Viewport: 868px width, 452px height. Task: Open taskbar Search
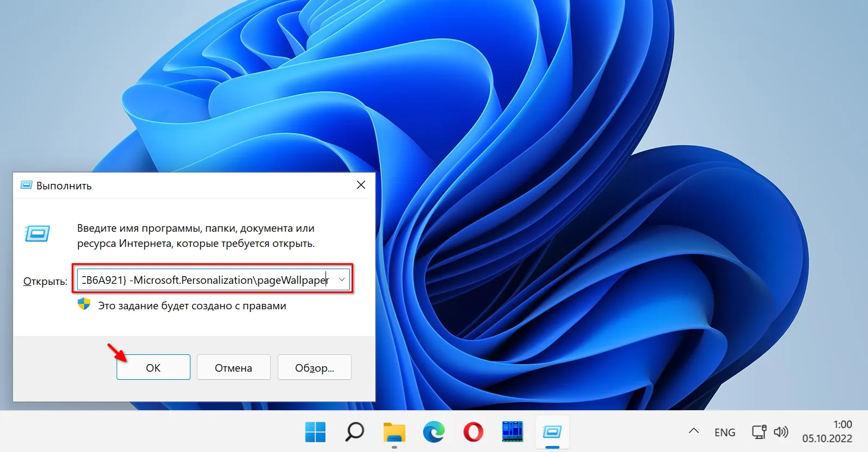click(x=355, y=432)
